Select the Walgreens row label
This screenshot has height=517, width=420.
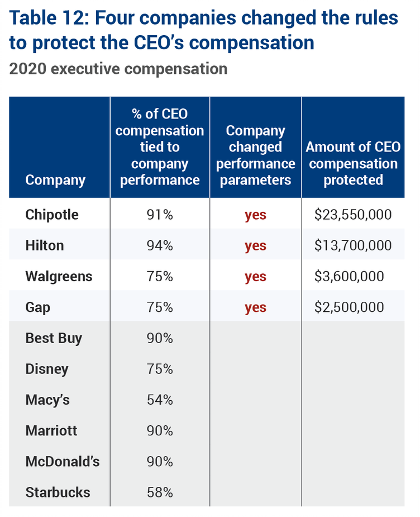coord(59,276)
